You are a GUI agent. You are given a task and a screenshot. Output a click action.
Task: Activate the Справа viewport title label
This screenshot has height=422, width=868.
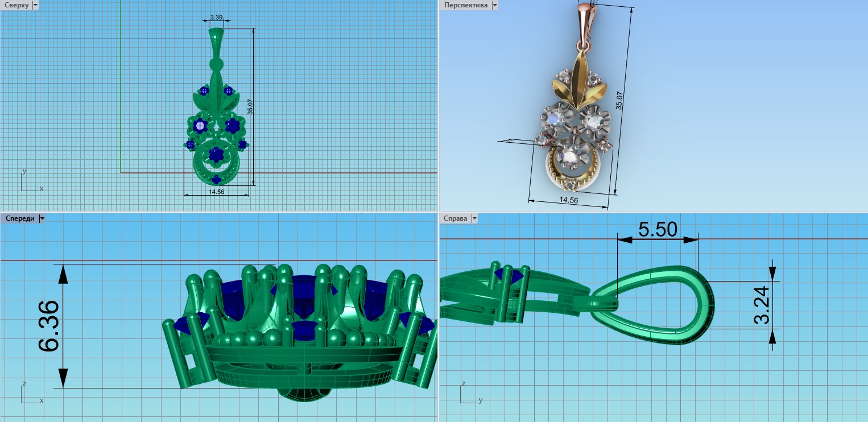(x=455, y=218)
